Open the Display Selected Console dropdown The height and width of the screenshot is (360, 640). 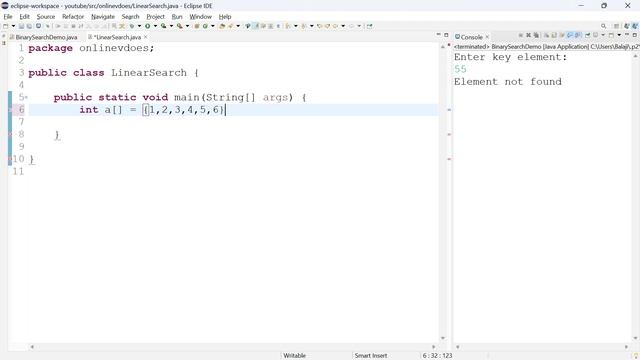603,36
